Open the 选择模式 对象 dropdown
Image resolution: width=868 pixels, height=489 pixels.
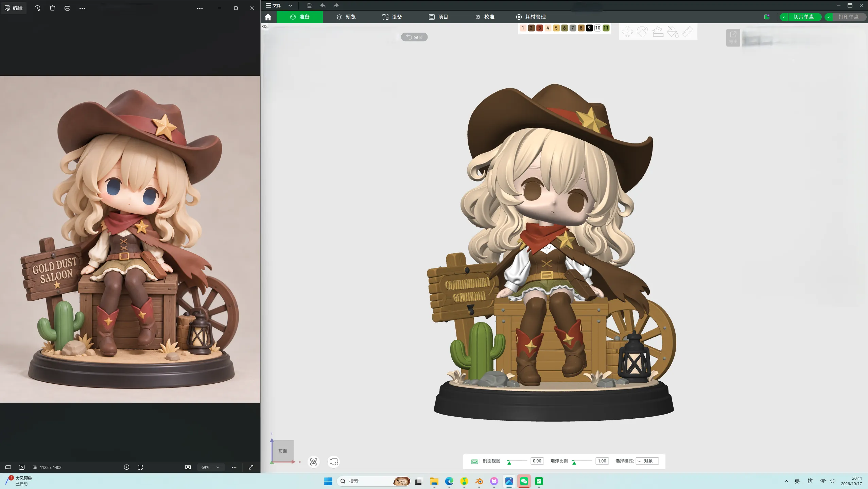tap(647, 461)
